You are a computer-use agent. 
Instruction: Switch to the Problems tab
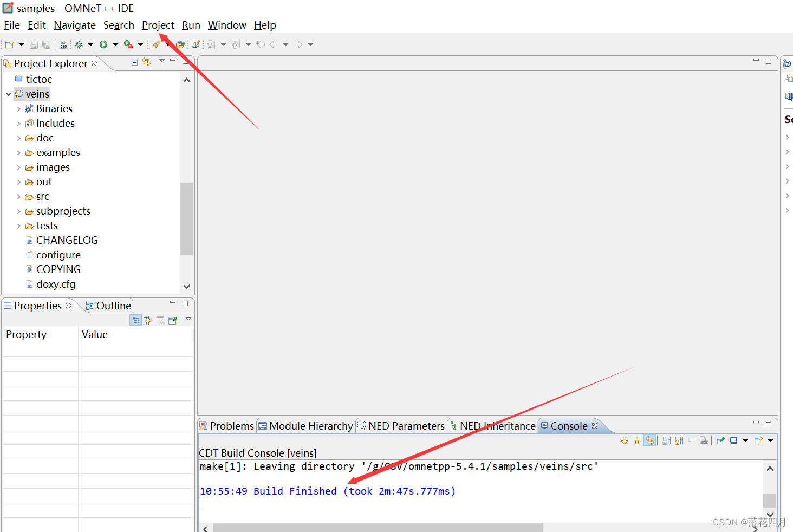[226, 426]
